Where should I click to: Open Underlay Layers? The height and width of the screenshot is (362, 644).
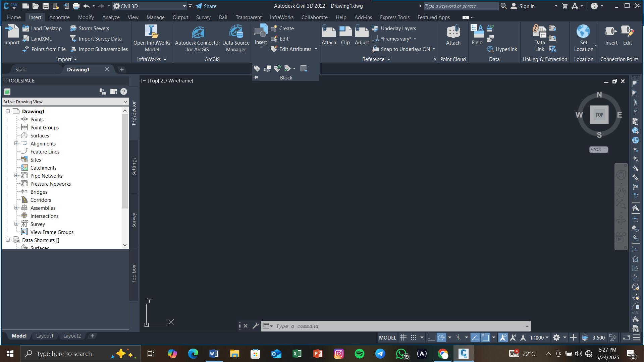tap(394, 28)
